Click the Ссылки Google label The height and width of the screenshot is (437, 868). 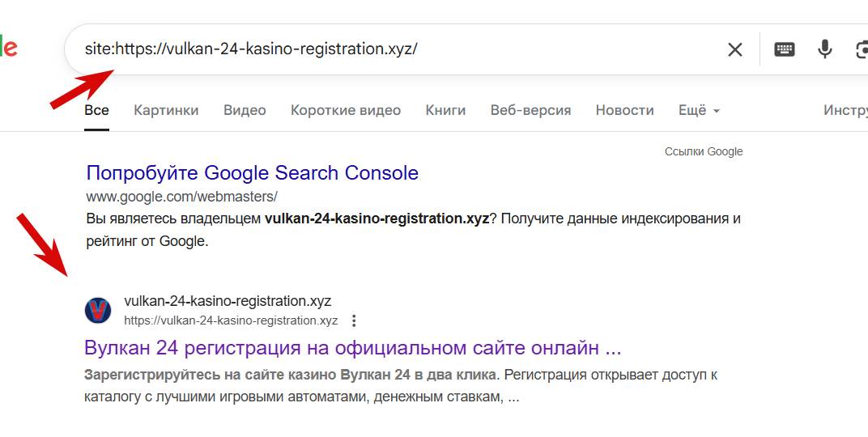point(704,151)
